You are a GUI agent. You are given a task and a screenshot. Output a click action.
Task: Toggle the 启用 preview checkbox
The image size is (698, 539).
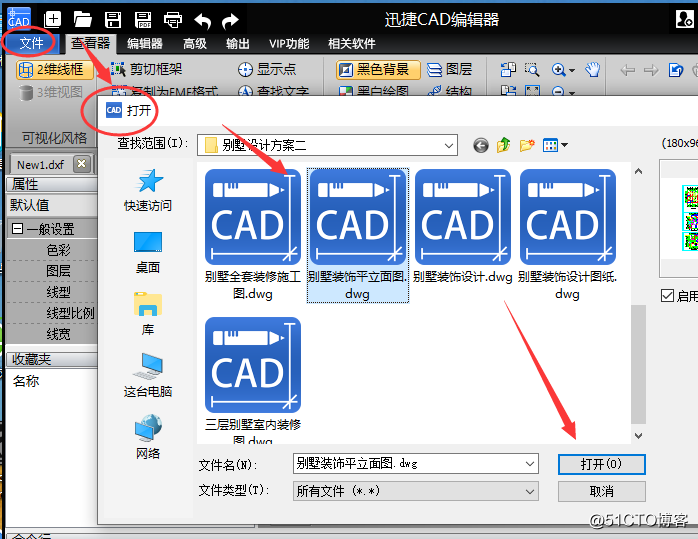pos(667,296)
